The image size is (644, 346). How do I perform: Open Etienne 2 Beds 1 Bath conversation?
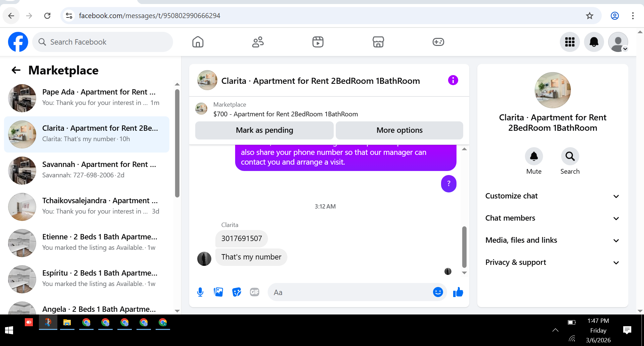tap(87, 243)
